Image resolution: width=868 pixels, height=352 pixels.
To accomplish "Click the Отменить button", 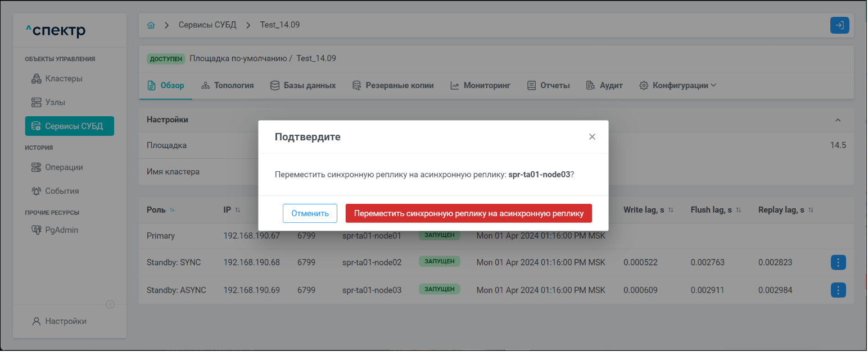I will (310, 213).
